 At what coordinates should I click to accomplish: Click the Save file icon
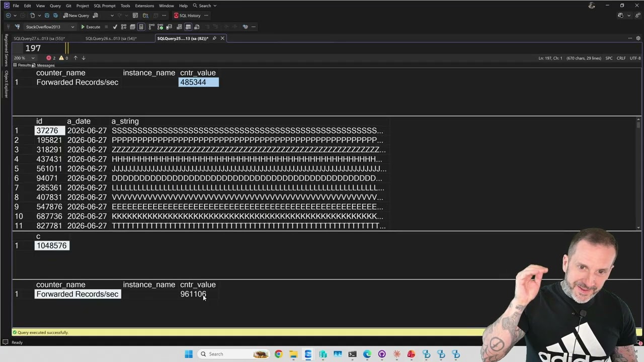(47, 15)
